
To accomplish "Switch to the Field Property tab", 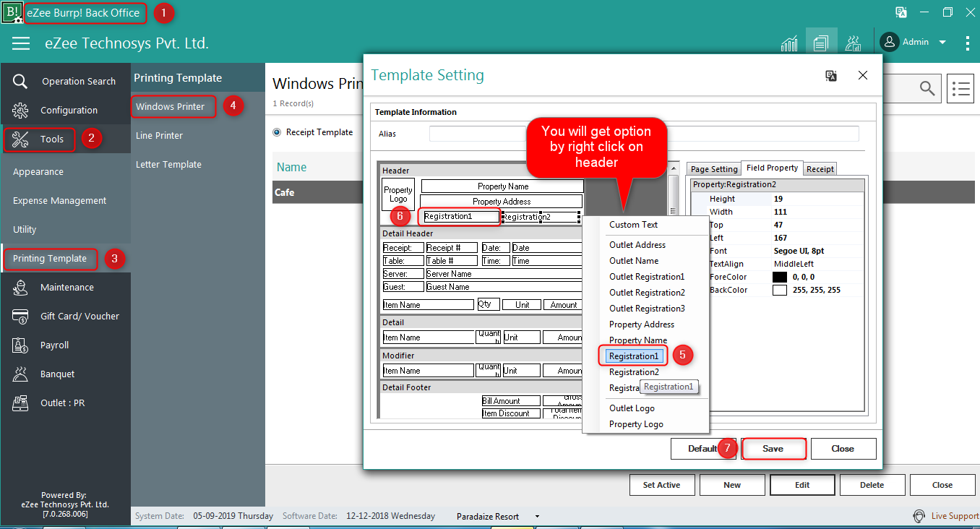I will pyautogui.click(x=772, y=168).
